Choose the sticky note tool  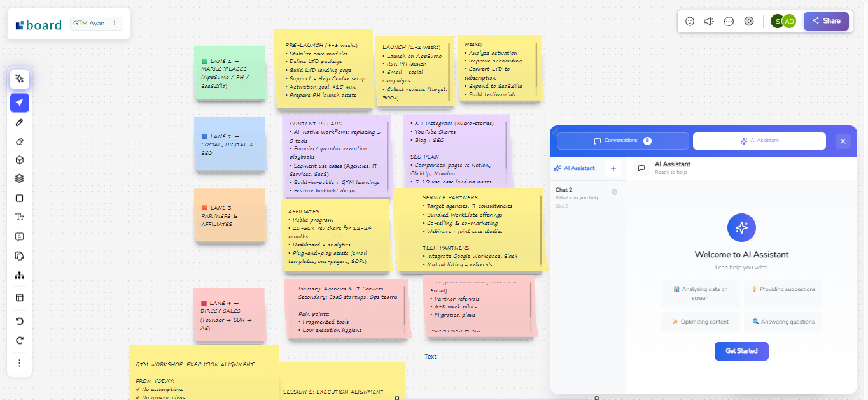(19, 255)
